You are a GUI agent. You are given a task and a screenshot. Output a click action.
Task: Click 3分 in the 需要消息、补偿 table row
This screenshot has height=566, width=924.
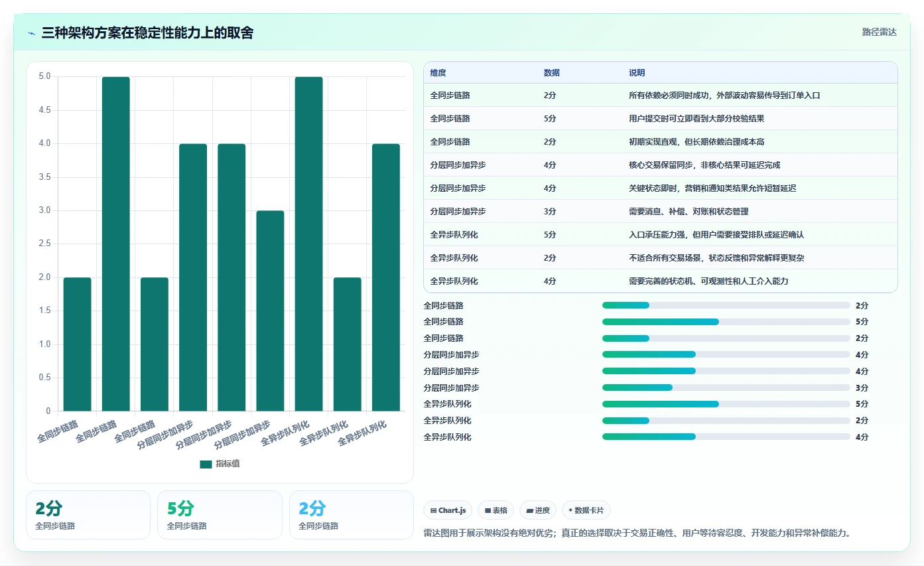coord(550,212)
